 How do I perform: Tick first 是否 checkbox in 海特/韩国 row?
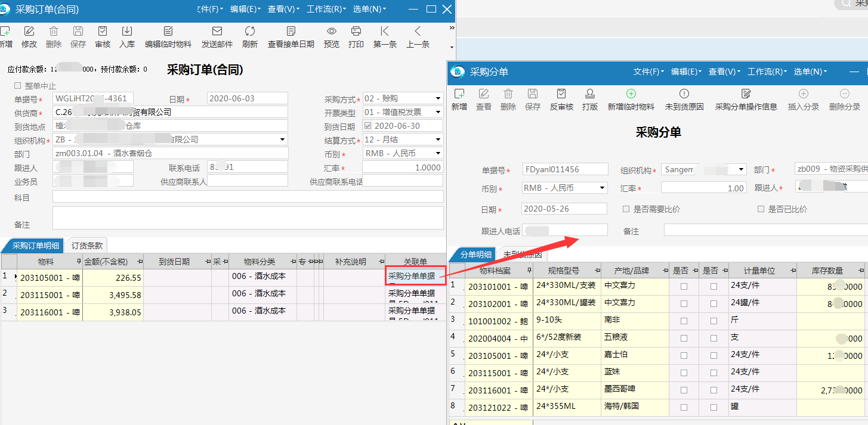tap(684, 408)
